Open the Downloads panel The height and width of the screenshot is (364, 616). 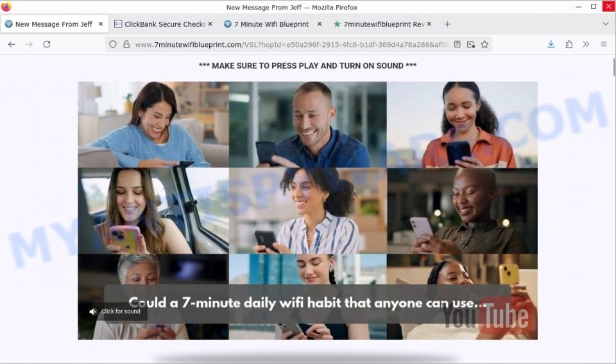[x=551, y=44]
